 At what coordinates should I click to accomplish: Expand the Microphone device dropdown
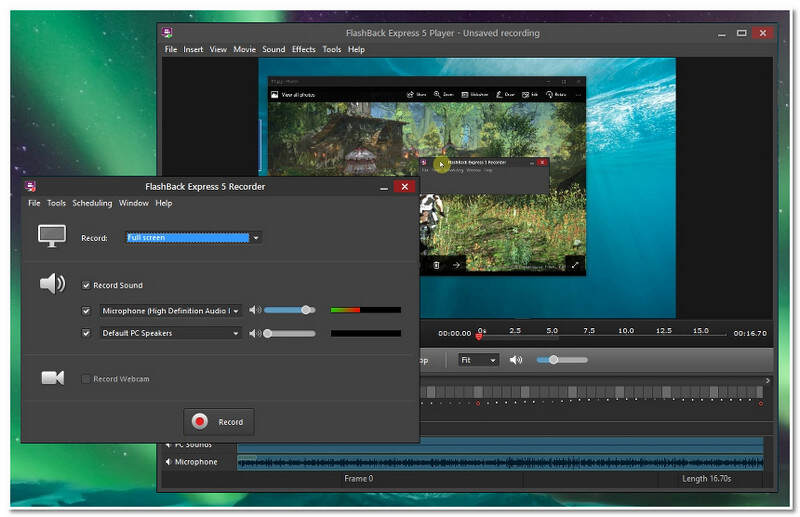pyautogui.click(x=236, y=311)
